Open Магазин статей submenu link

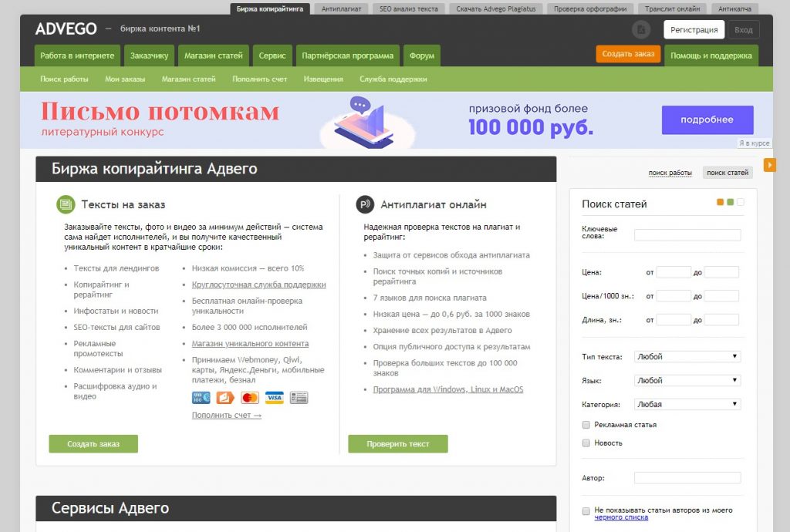[x=188, y=79]
